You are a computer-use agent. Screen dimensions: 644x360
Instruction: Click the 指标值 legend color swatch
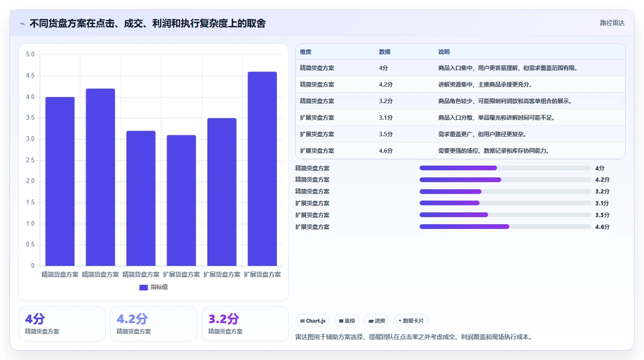(144, 288)
